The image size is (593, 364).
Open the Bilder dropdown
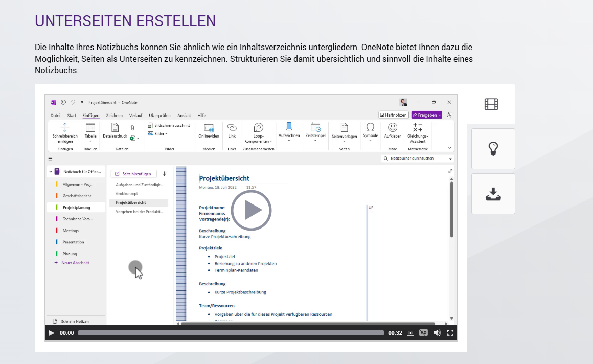click(157, 133)
